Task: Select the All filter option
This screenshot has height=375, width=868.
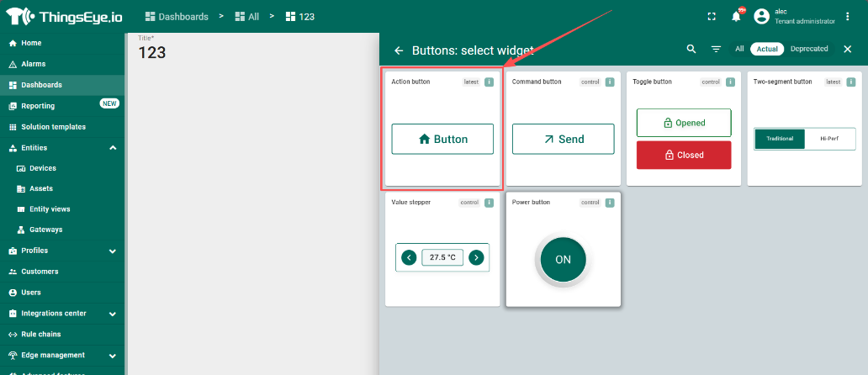Action: click(x=739, y=49)
